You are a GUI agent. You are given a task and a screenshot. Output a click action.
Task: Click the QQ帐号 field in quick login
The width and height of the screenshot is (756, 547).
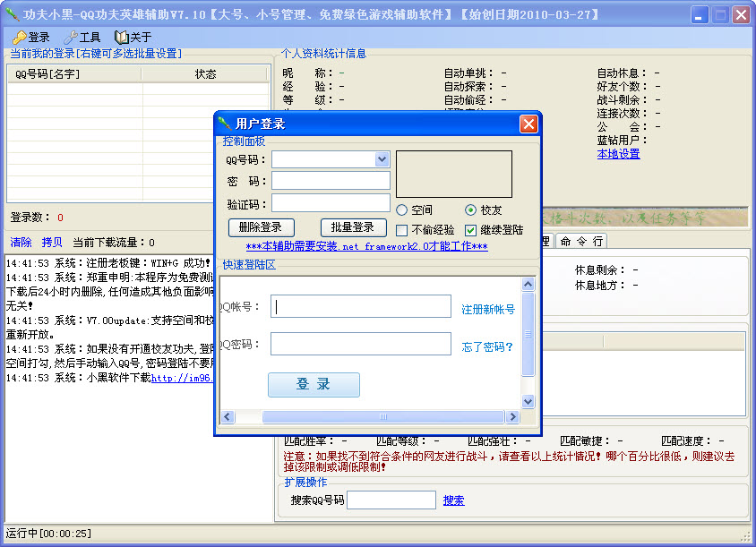point(361,306)
